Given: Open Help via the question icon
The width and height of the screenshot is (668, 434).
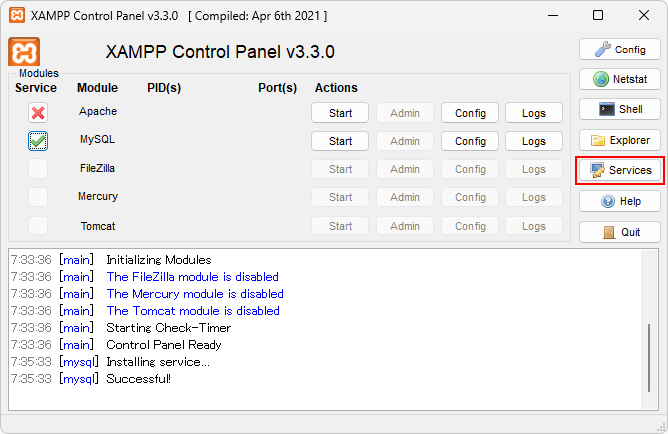Looking at the screenshot, I should pyautogui.click(x=620, y=201).
